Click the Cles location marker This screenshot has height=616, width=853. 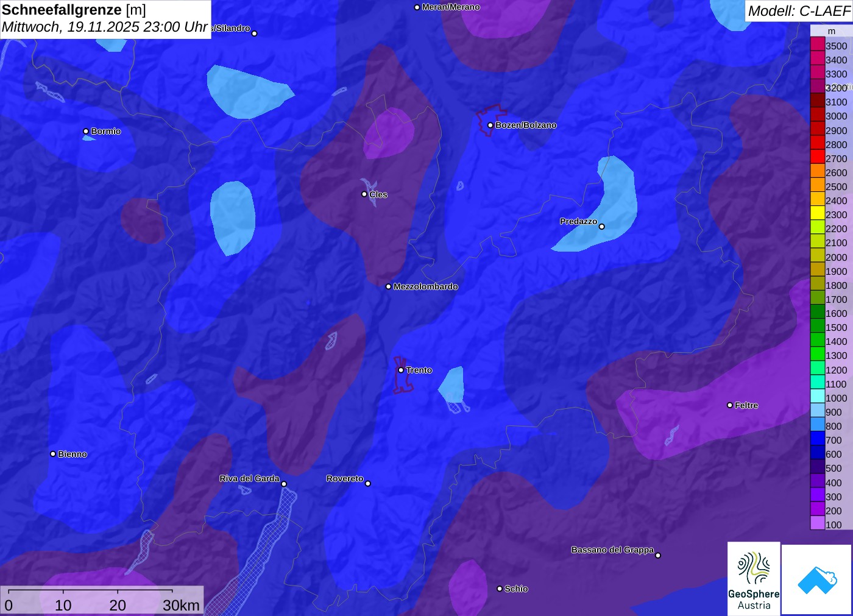pos(364,194)
